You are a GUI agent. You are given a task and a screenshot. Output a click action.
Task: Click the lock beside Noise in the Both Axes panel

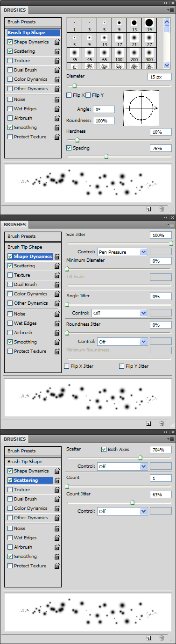57,529
